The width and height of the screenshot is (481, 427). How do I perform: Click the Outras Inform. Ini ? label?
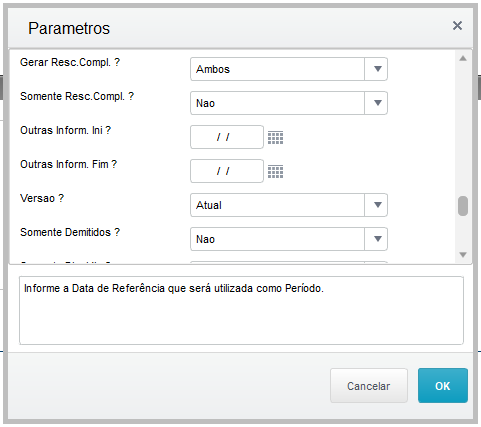(x=65, y=130)
